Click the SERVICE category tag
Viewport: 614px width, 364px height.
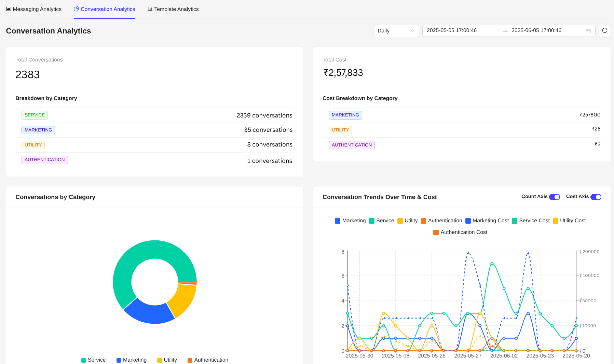(x=35, y=115)
